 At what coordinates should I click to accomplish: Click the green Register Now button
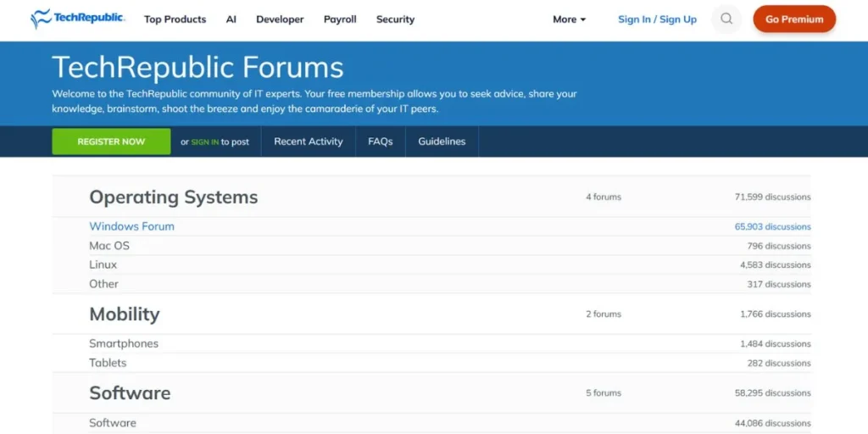pyautogui.click(x=111, y=142)
